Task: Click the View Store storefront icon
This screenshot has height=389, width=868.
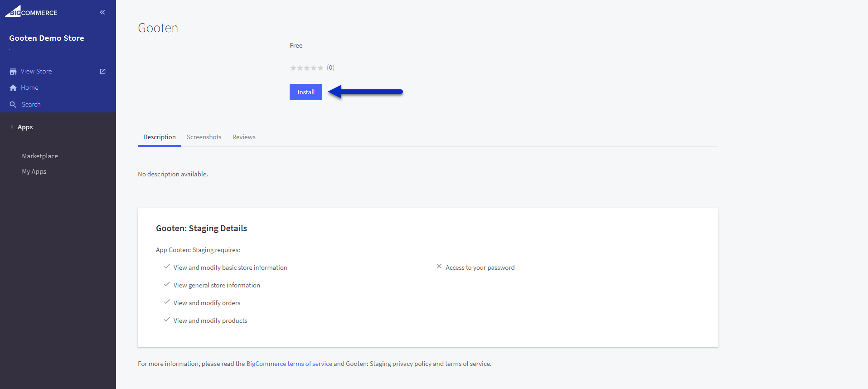Action: pyautogui.click(x=13, y=72)
